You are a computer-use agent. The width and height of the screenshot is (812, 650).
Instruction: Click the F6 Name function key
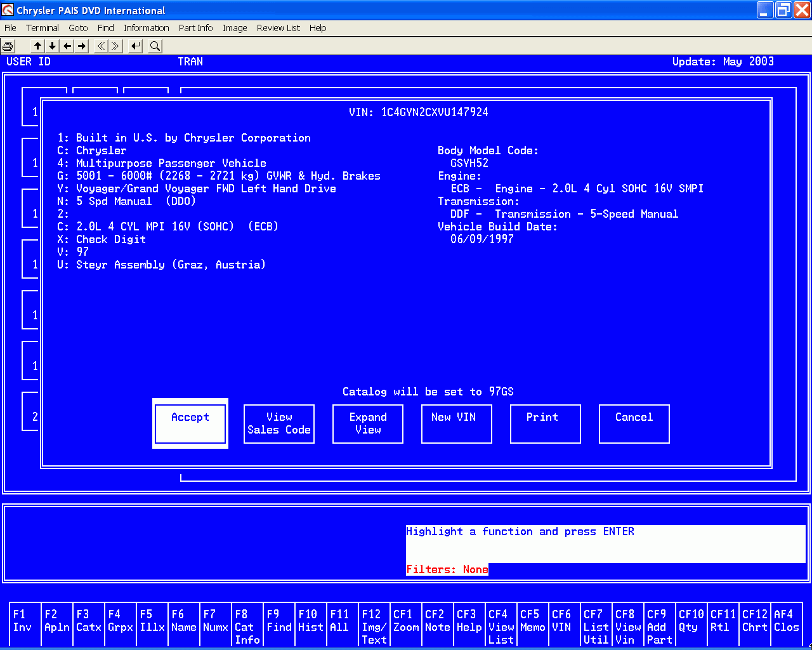point(184,625)
